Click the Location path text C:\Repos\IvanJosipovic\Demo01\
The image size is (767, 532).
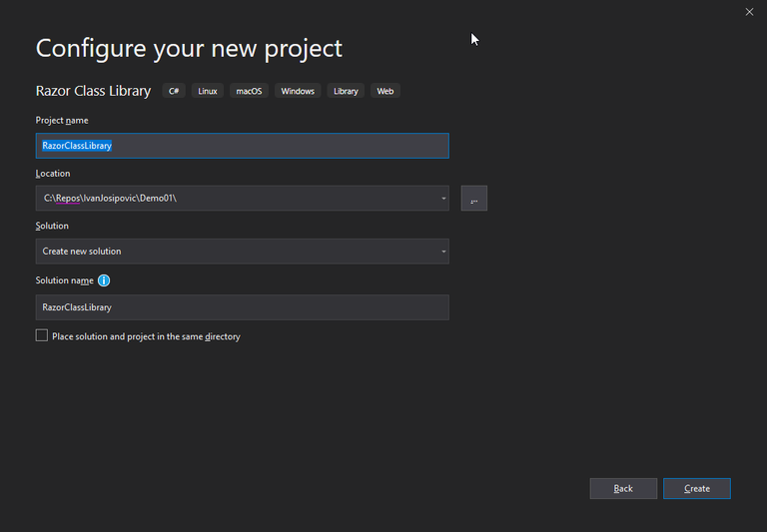click(x=110, y=198)
